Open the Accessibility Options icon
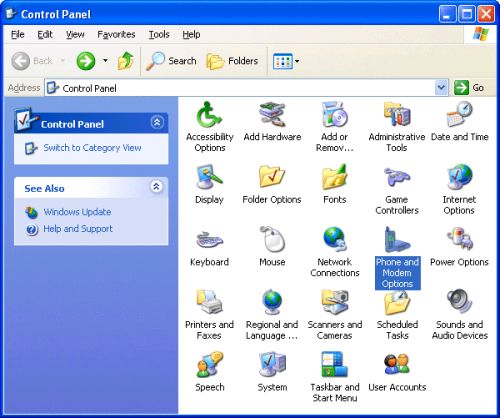The height and width of the screenshot is (418, 500). click(209, 115)
